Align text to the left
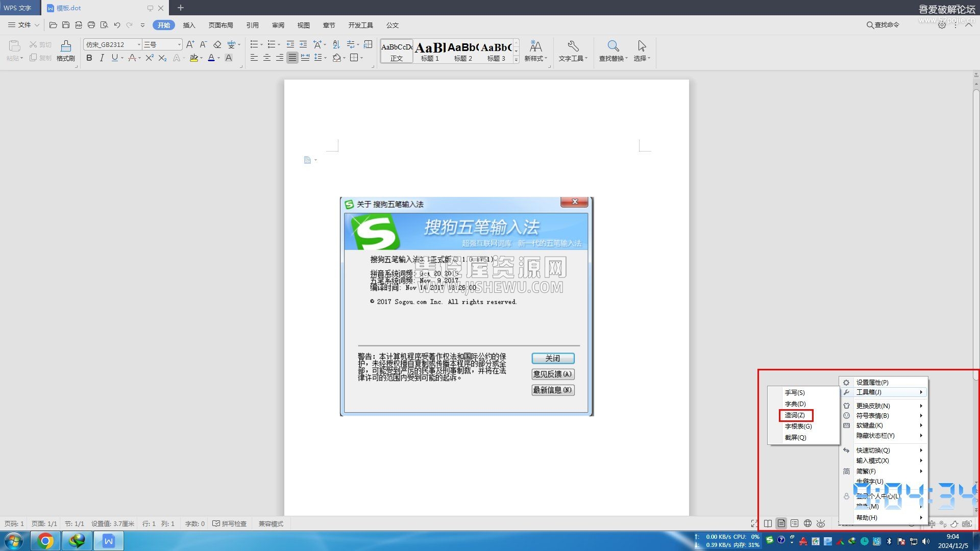 click(254, 58)
